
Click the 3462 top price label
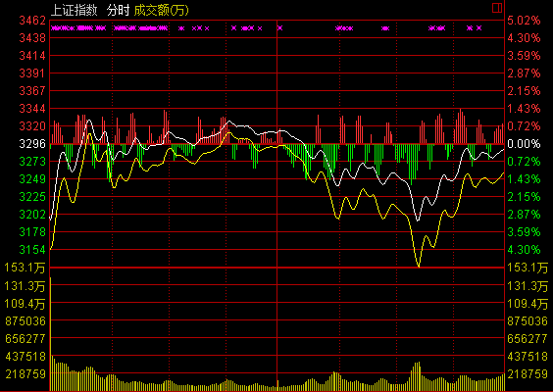[32, 21]
